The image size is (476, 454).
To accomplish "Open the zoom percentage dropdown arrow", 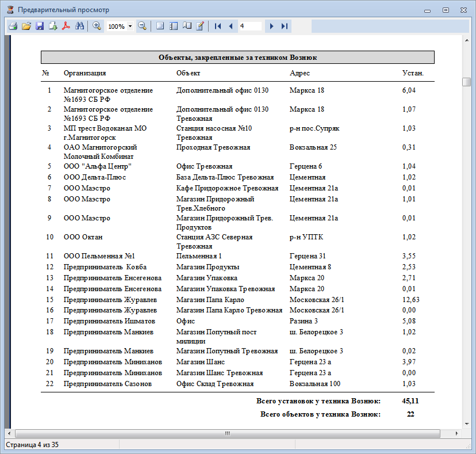I will (130, 26).
